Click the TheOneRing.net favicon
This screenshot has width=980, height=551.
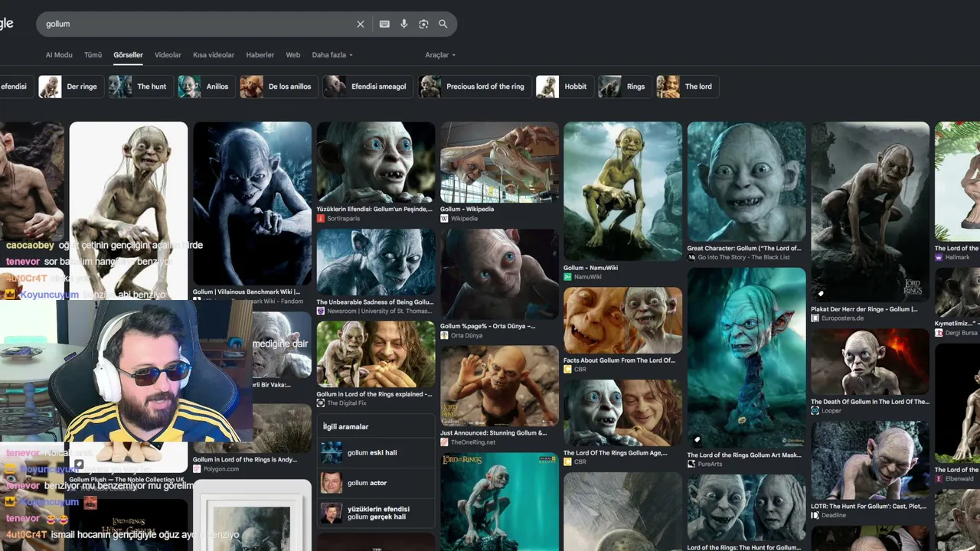444,442
